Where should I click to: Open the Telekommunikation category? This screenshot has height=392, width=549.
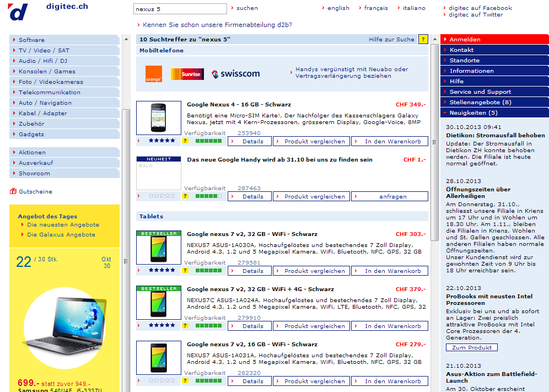pos(64,93)
